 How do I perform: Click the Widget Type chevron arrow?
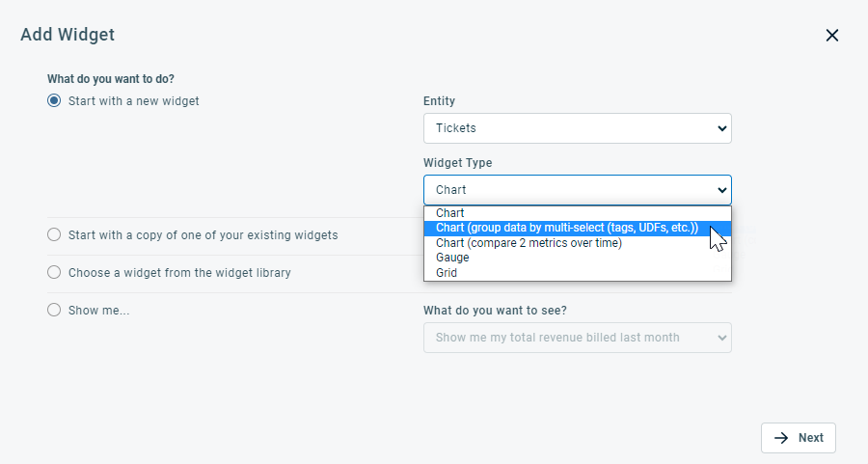(x=721, y=190)
